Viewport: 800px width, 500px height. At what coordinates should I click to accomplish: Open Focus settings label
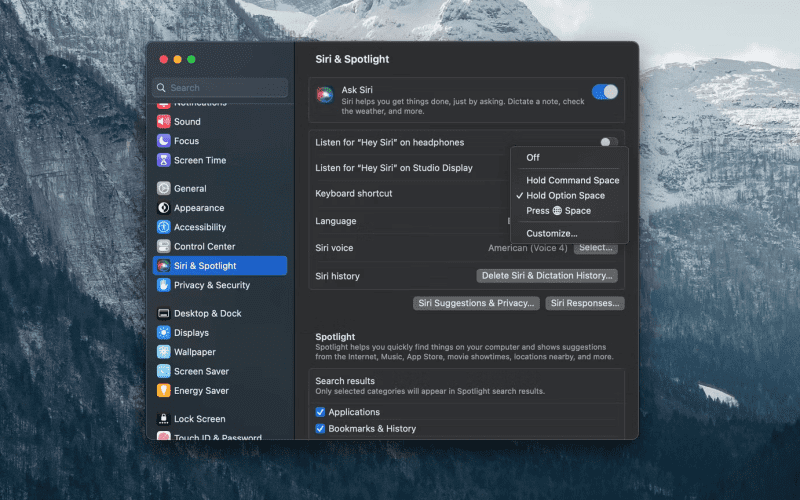tap(186, 141)
